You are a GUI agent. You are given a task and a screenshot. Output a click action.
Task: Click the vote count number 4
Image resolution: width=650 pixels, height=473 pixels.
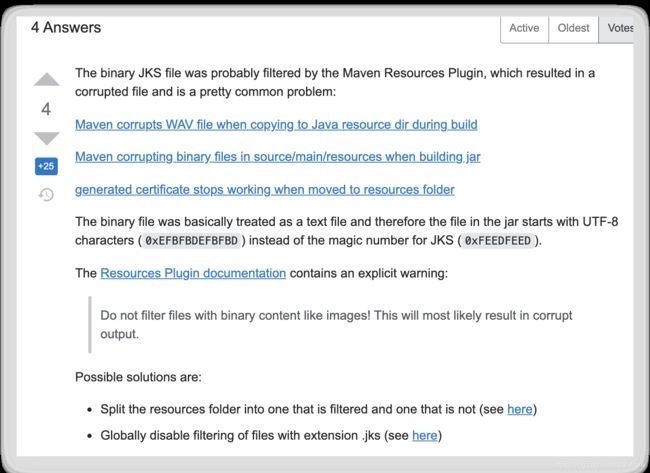(46, 109)
